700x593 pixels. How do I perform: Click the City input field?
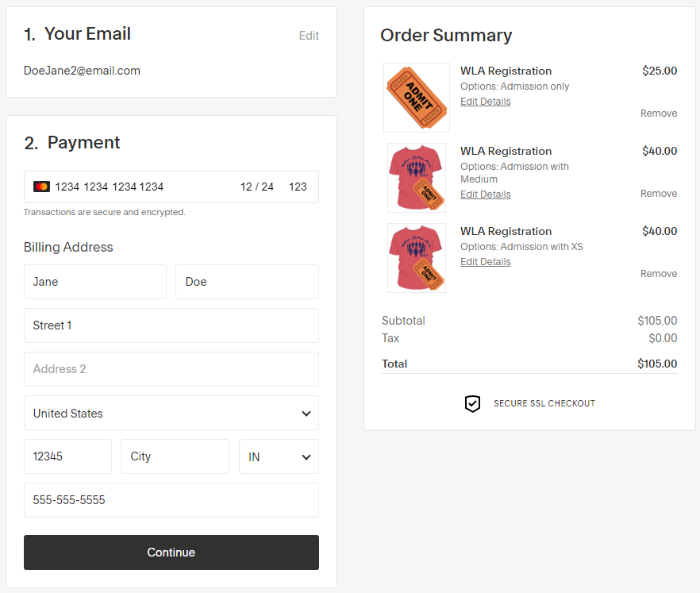(x=175, y=456)
